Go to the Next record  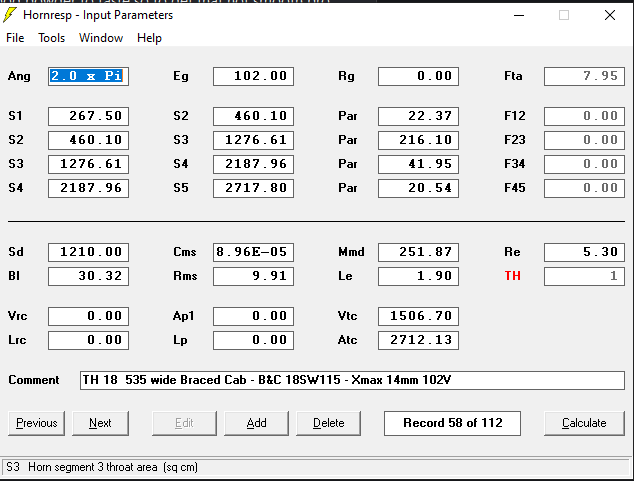[100, 423]
